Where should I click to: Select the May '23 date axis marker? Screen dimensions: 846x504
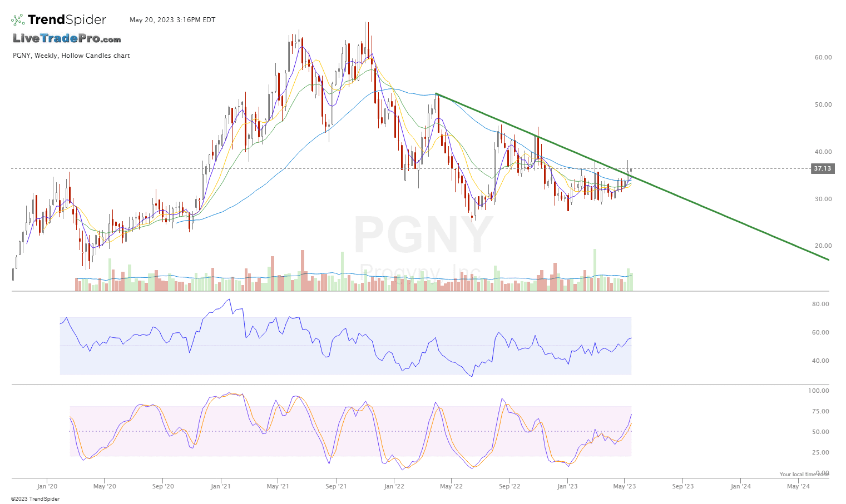click(625, 486)
